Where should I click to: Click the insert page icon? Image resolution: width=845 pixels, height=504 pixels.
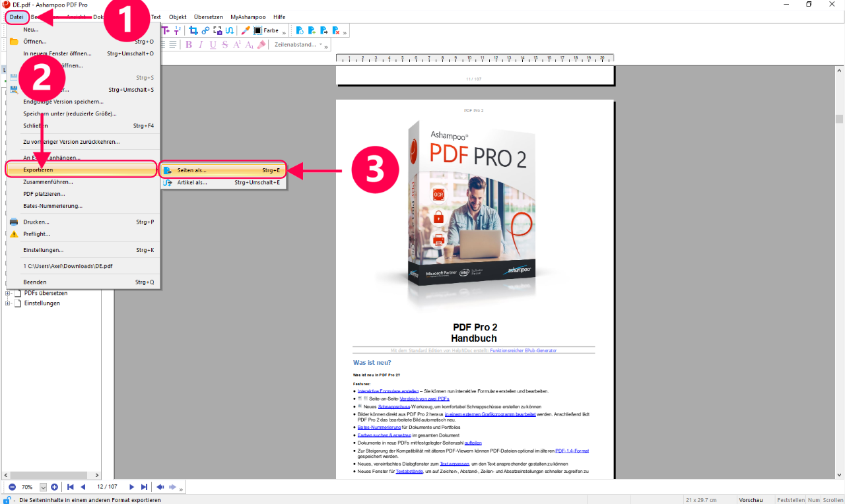point(312,30)
